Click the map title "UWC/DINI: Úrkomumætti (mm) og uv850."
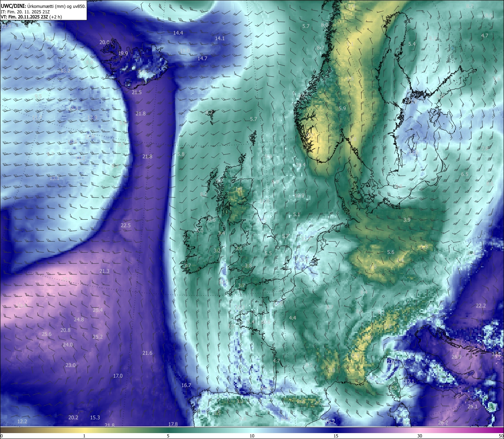Viewport: 504px width, 439px height. pos(43,6)
